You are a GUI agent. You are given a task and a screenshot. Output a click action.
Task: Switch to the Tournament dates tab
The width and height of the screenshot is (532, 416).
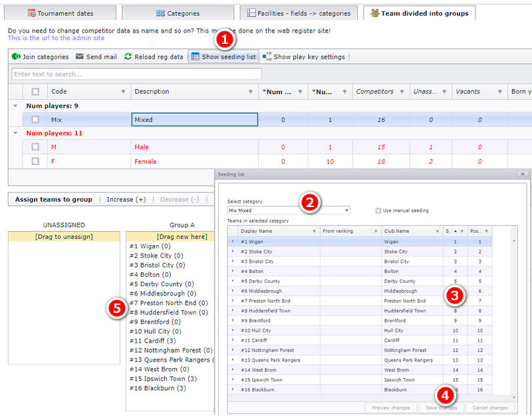[x=60, y=13]
